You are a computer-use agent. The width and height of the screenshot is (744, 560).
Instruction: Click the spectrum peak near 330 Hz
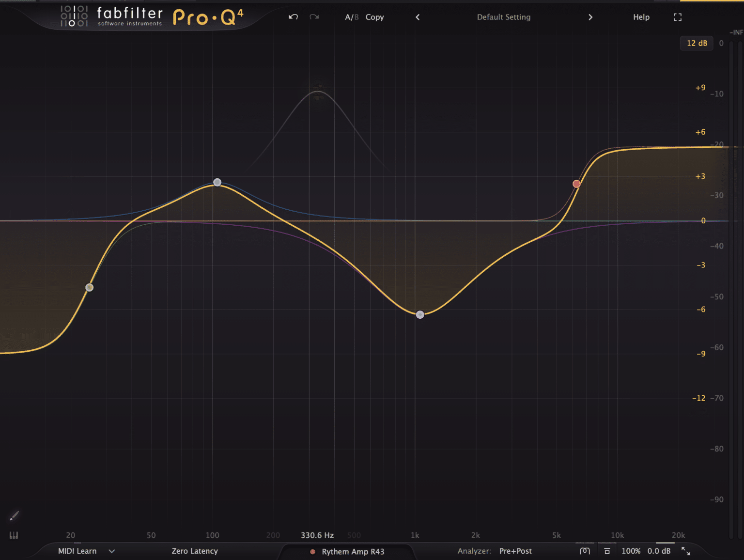coord(317,92)
